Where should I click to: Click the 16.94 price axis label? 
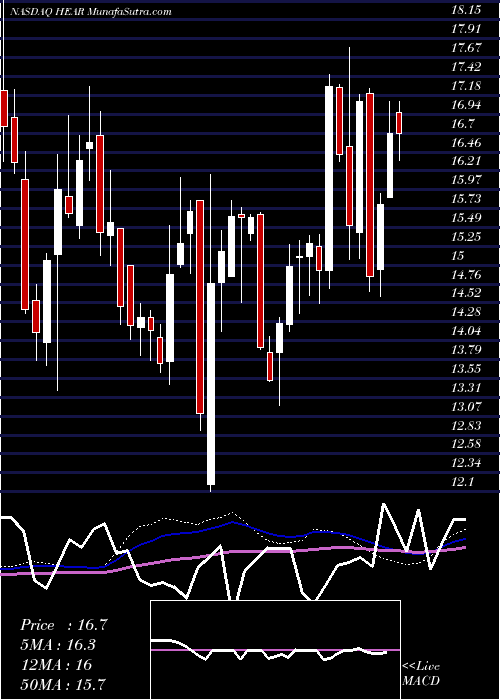[466, 105]
